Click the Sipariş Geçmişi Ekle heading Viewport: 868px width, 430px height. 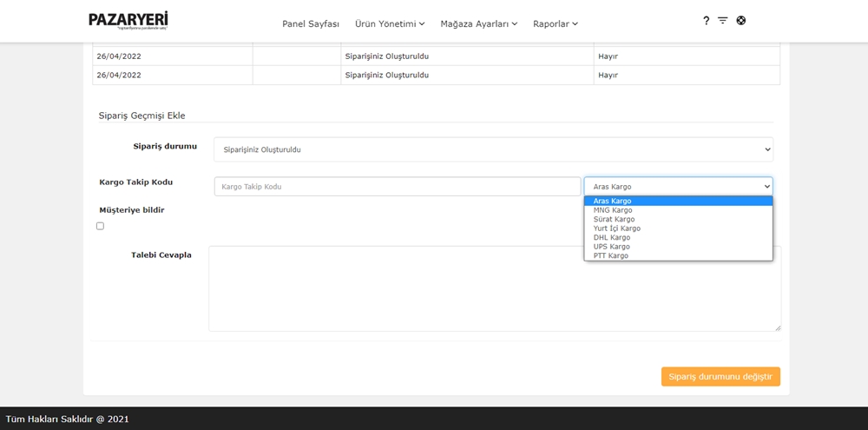141,116
